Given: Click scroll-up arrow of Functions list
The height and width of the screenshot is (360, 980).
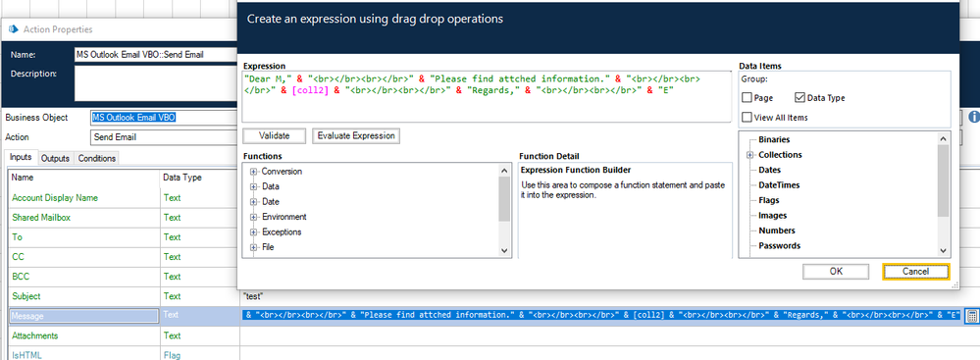Looking at the screenshot, I should 505,170.
